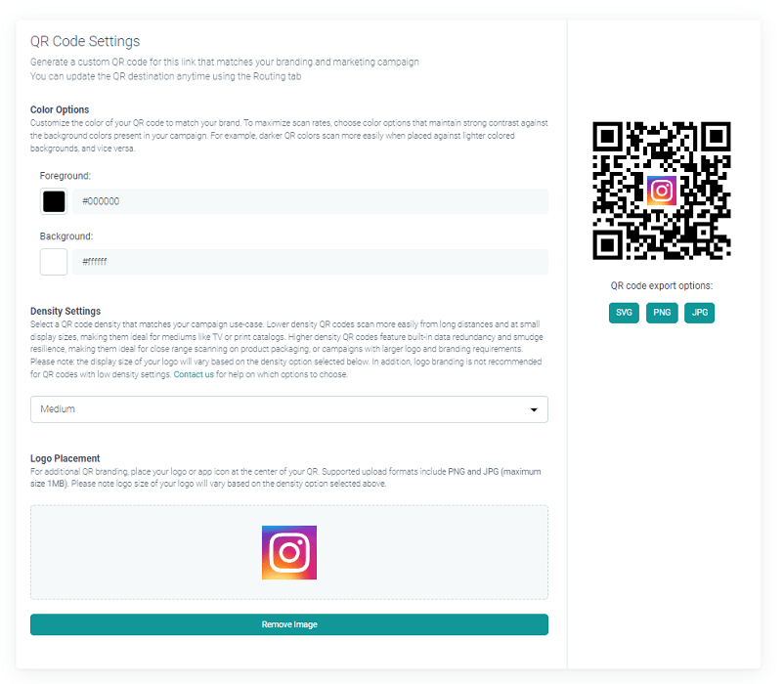784x684 pixels.
Task: Export QR code as SVG
Action: [624, 313]
